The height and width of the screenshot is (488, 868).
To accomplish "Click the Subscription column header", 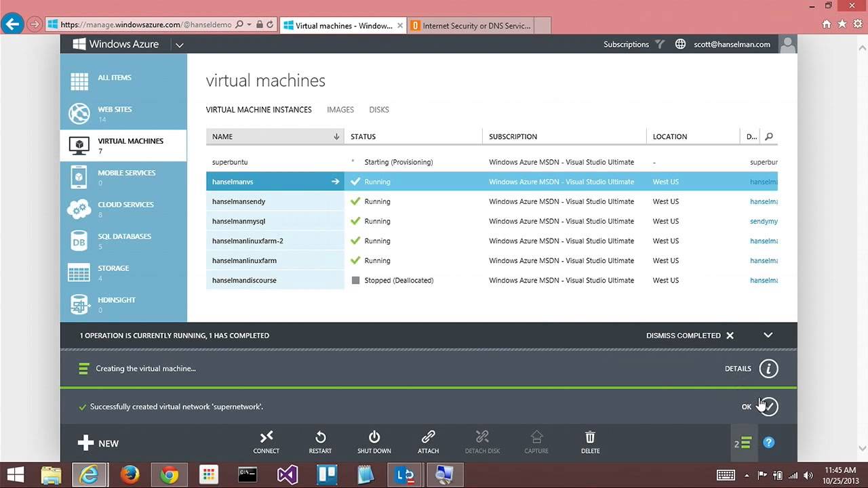I will pyautogui.click(x=564, y=136).
